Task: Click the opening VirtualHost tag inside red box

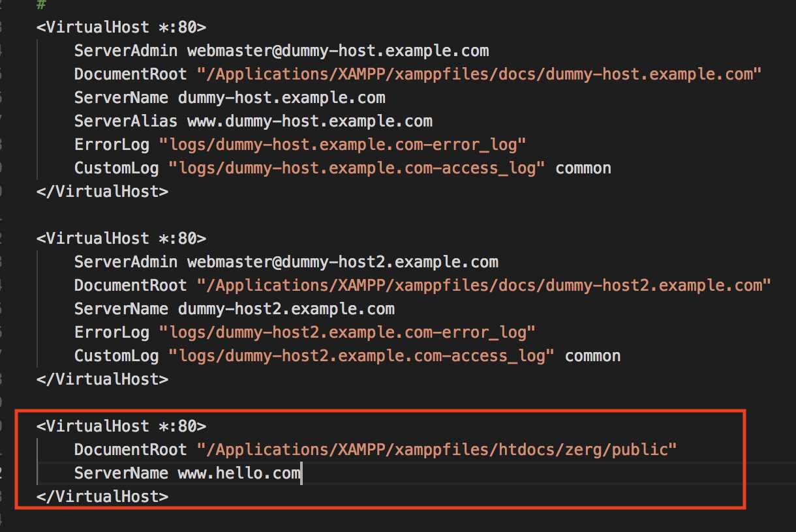Action: pos(121,426)
